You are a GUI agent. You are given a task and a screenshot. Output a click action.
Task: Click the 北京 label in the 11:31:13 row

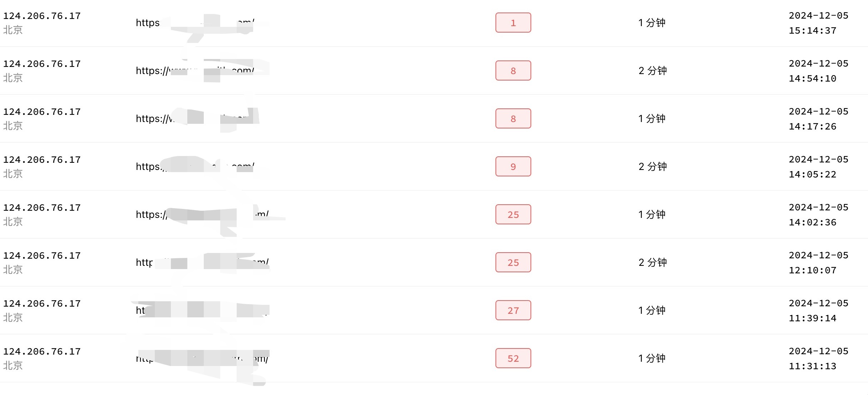click(x=13, y=366)
